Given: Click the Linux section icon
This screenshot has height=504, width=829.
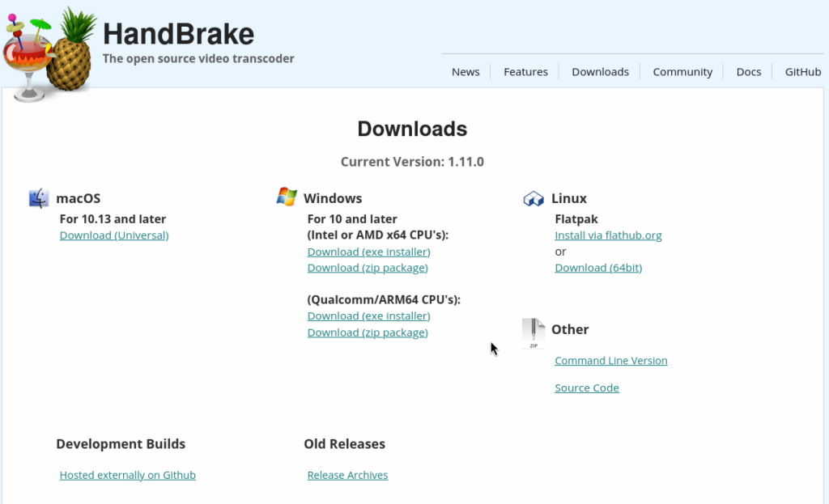Looking at the screenshot, I should coord(534,197).
